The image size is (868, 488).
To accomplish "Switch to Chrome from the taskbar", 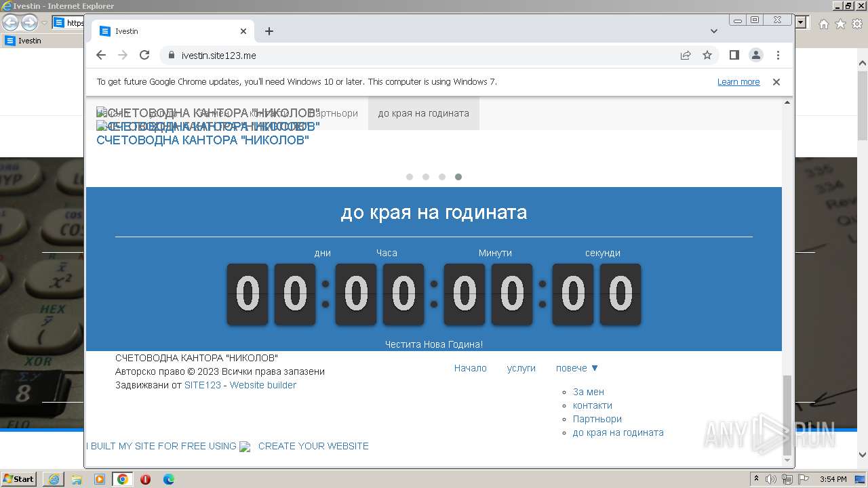I will [123, 479].
